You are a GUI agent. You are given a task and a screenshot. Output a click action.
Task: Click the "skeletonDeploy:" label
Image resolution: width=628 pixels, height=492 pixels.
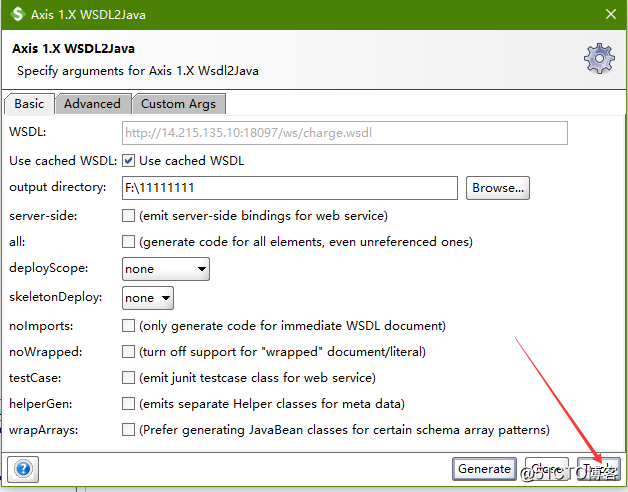point(56,297)
